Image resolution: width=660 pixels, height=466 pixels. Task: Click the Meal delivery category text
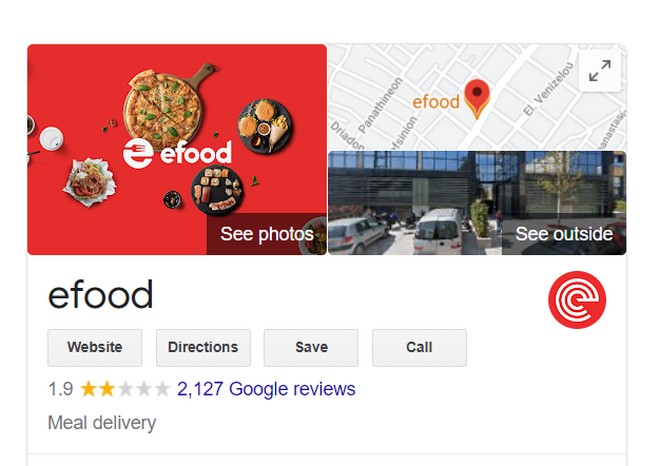pyautogui.click(x=102, y=423)
